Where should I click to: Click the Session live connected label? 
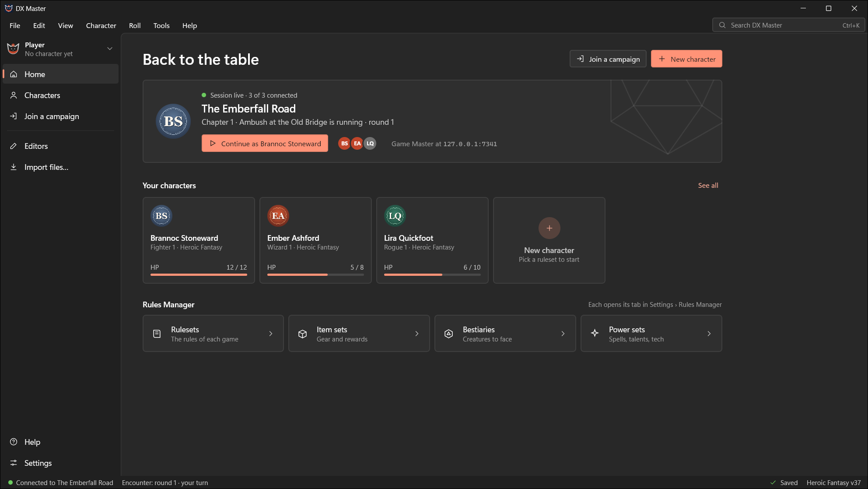[253, 95]
